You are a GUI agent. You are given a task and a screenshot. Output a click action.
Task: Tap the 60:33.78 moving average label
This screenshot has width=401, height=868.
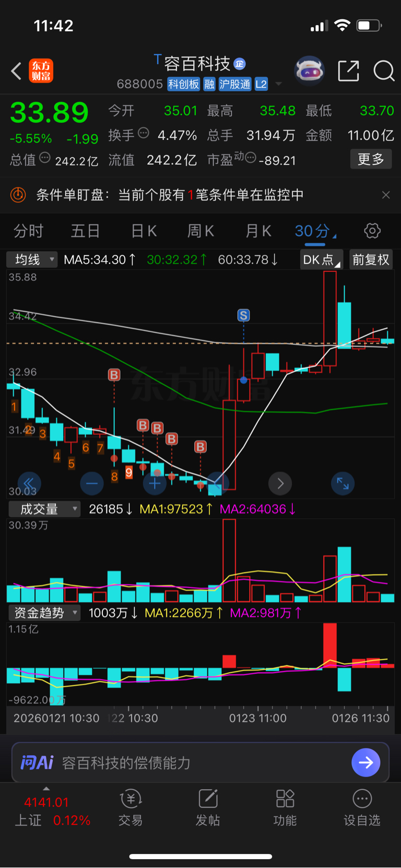pyautogui.click(x=248, y=259)
